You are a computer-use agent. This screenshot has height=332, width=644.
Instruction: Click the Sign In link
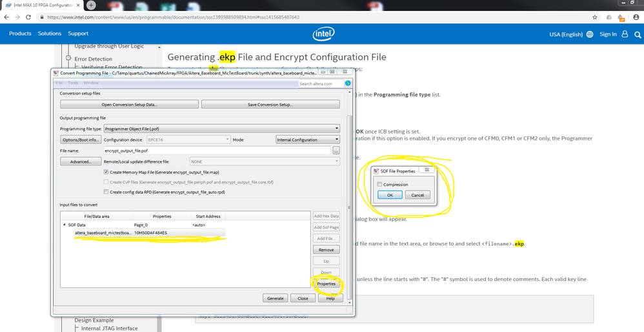point(608,34)
